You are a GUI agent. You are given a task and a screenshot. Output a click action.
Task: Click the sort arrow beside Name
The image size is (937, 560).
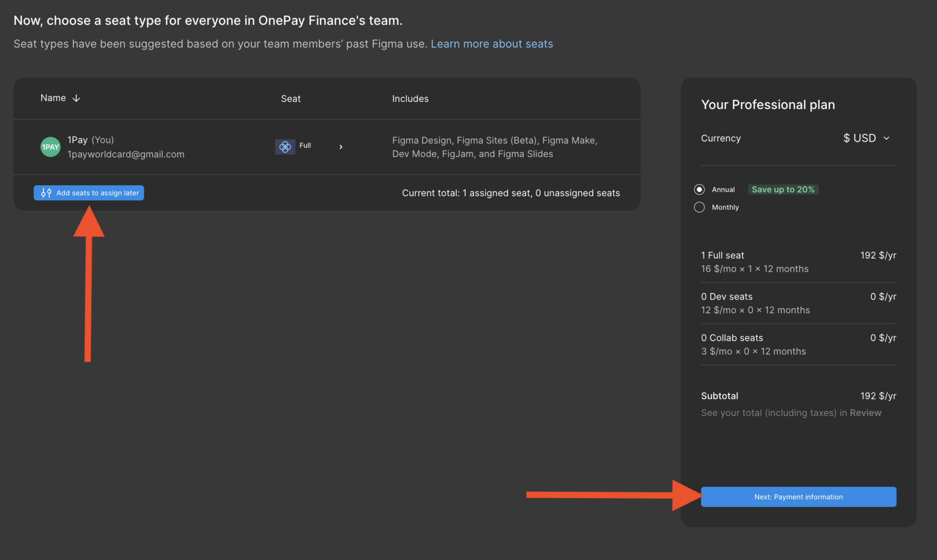[x=76, y=98]
